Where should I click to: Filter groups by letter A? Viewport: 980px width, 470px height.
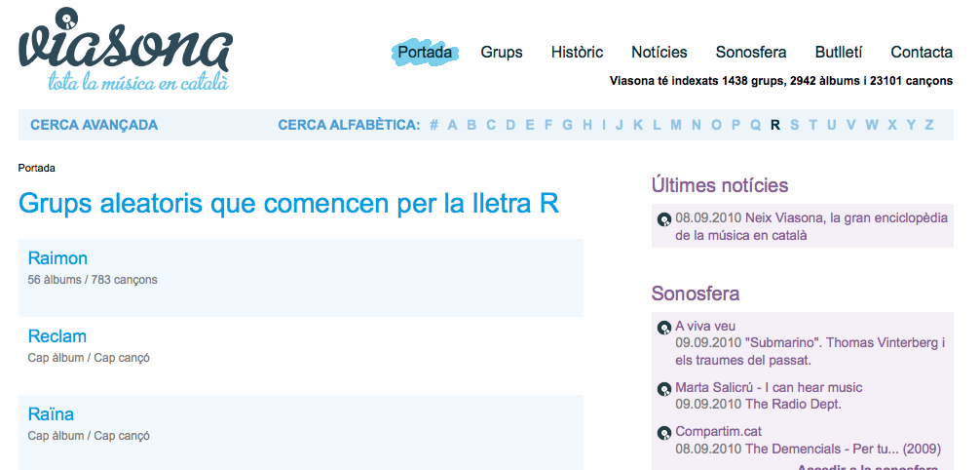(453, 125)
